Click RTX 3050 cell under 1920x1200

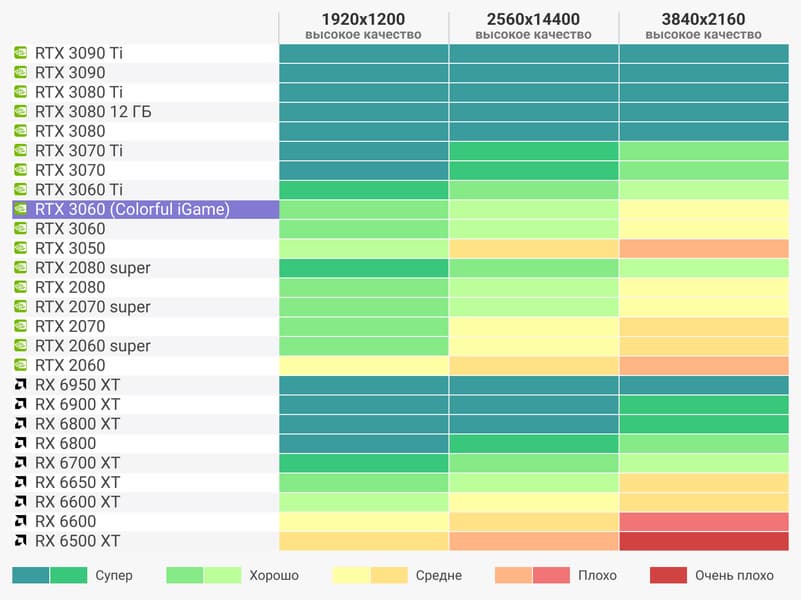(363, 248)
